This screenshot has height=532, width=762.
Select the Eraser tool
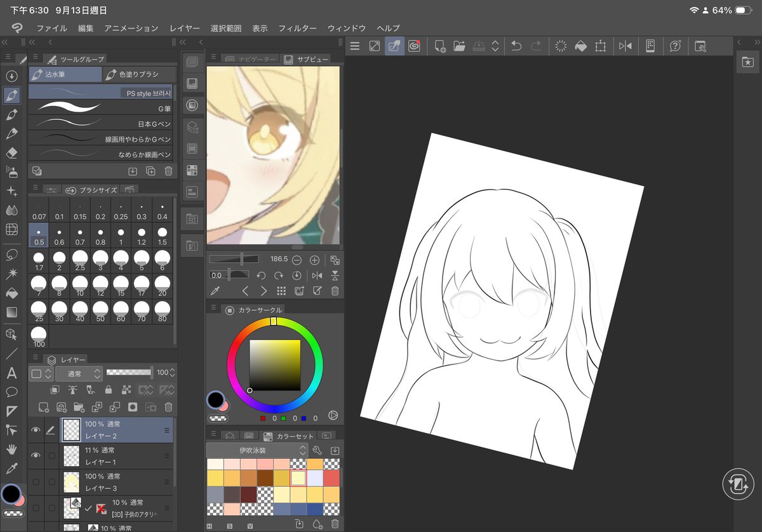[x=11, y=153]
